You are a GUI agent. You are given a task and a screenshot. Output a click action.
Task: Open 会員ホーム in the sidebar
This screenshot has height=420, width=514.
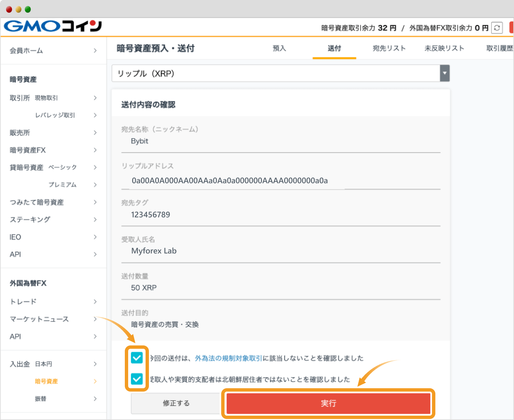(x=26, y=50)
